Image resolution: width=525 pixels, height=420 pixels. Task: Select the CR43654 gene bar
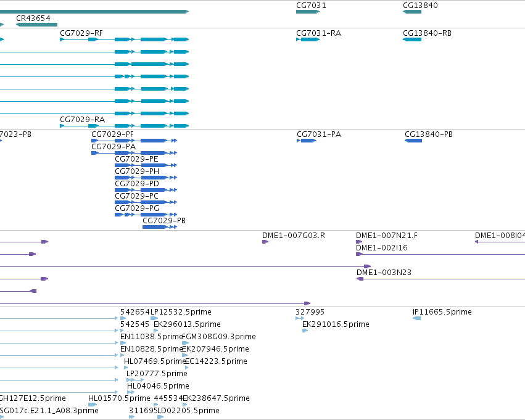click(x=36, y=25)
